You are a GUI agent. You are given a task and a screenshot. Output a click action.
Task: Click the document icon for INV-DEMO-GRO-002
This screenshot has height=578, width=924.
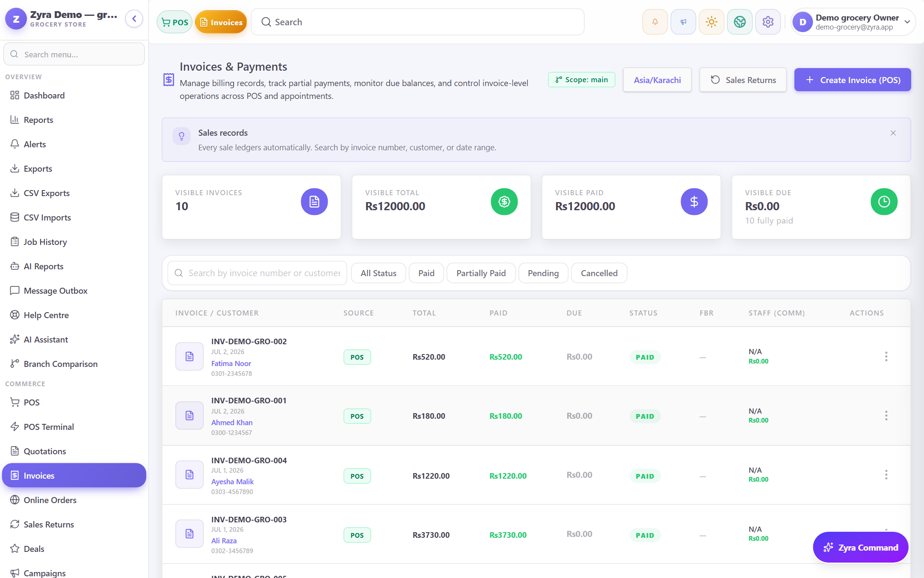[190, 356]
